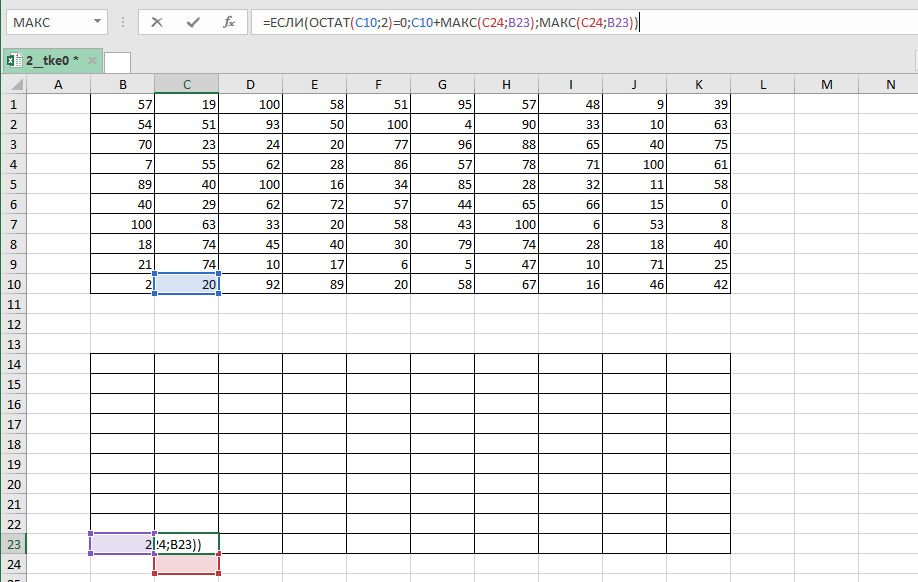This screenshot has height=582, width=918.
Task: Confirm the formula with the checkmark icon
Action: 193,22
